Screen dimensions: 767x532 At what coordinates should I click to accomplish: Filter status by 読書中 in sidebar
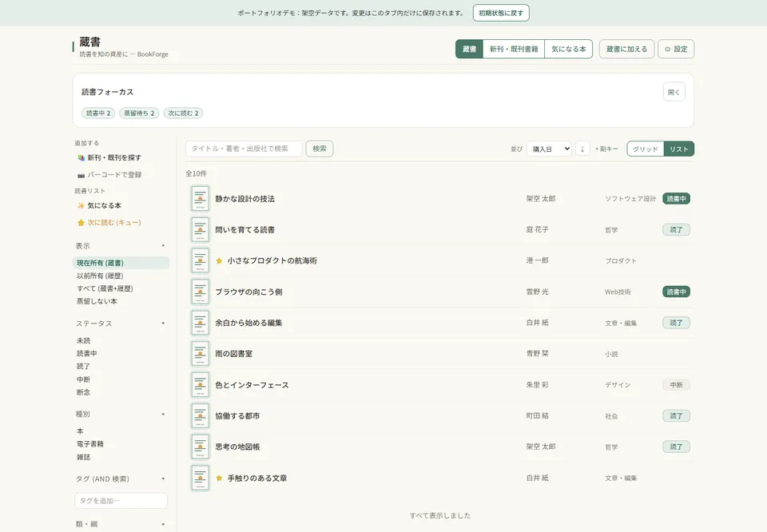pyautogui.click(x=86, y=353)
